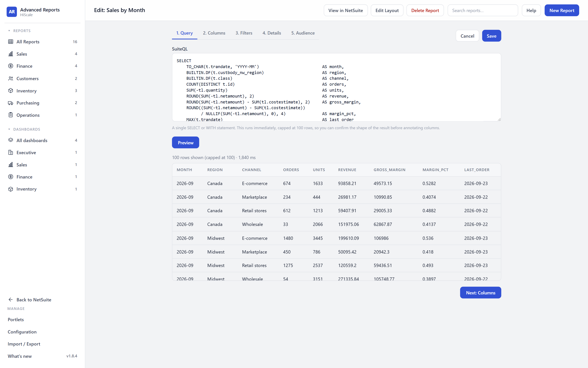Image resolution: width=588 pixels, height=368 pixels.
Task: Open All dashboards in sidebar
Action: [x=42, y=140]
